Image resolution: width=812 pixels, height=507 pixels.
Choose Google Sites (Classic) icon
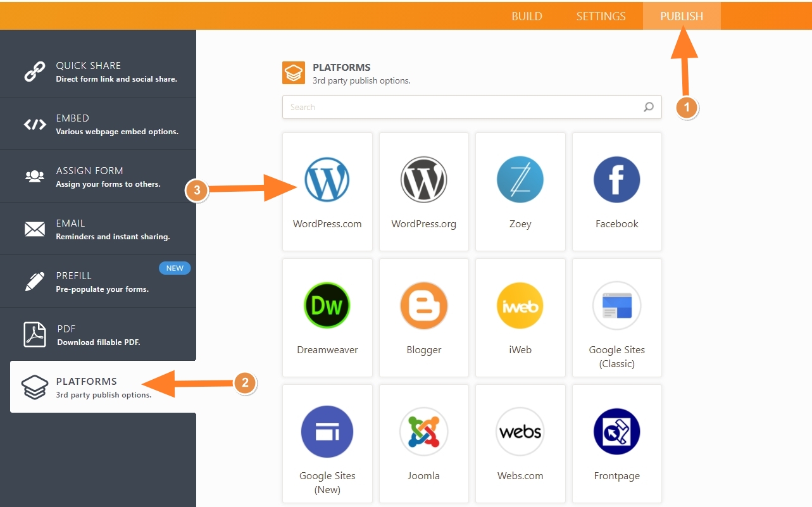pos(616,306)
